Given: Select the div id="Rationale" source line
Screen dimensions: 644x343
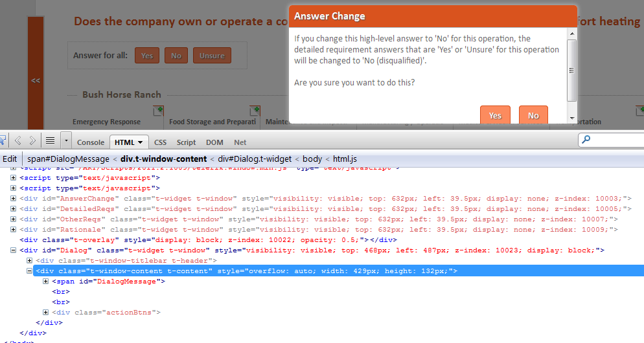Looking at the screenshot, I should click(319, 229).
